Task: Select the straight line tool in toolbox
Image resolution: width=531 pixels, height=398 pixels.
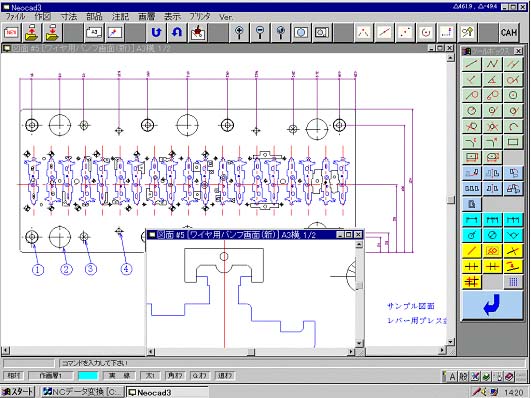Action: 471,64
